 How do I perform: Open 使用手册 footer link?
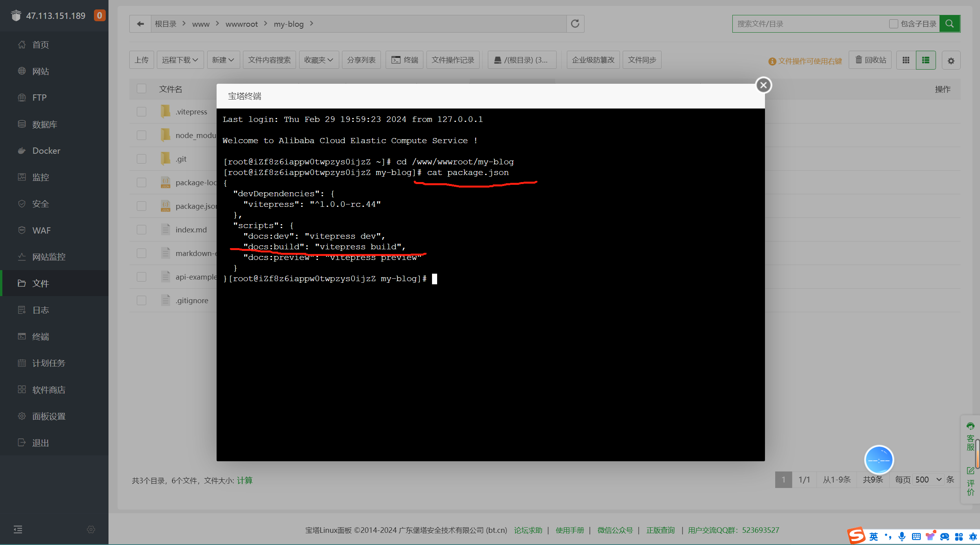[570, 530]
